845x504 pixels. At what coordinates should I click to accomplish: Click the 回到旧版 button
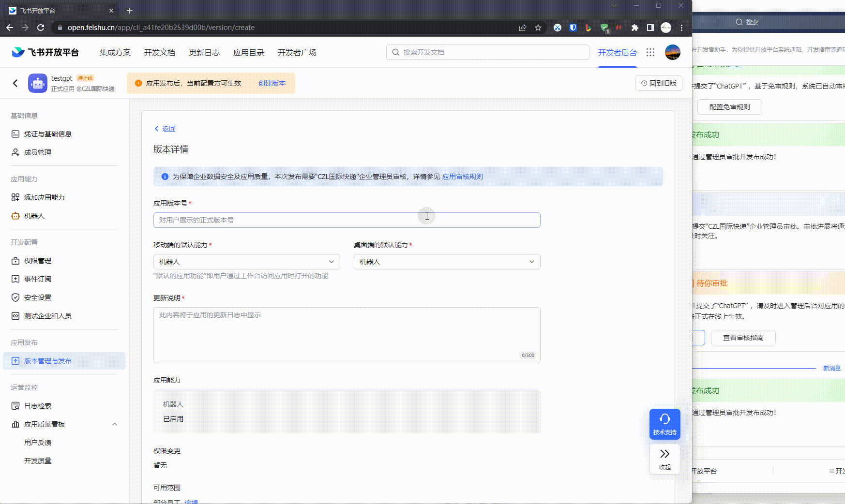(x=659, y=83)
